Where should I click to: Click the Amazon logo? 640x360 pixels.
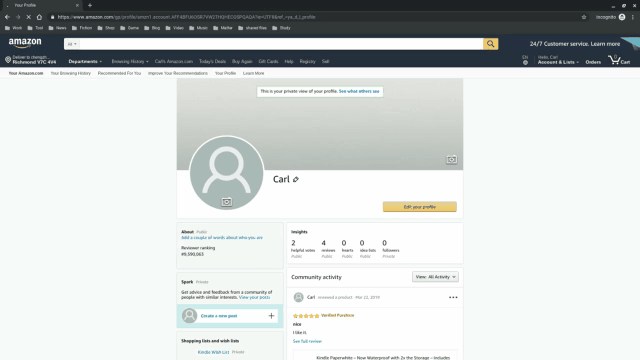coord(25,43)
